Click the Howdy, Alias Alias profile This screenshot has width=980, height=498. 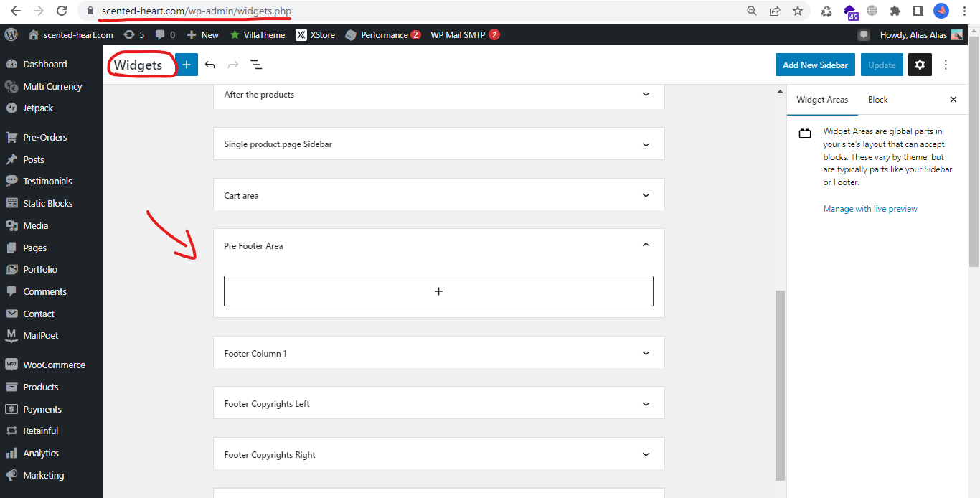point(921,34)
